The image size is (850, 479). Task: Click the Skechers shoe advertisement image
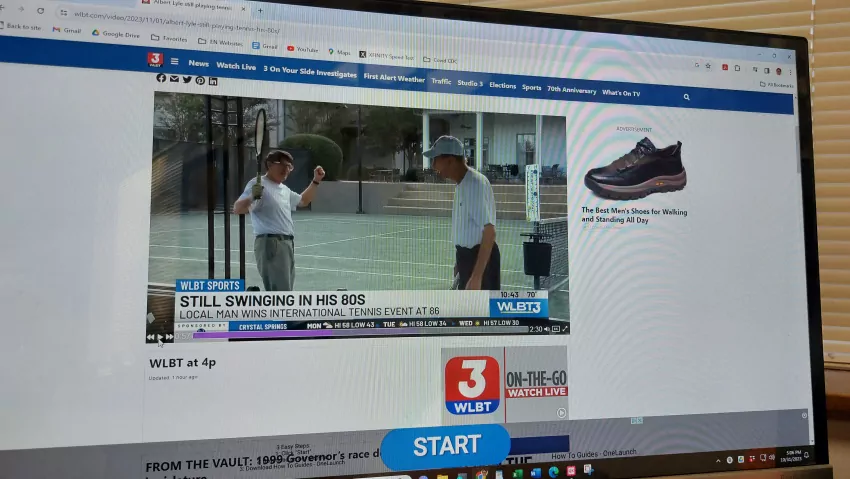[x=635, y=168]
